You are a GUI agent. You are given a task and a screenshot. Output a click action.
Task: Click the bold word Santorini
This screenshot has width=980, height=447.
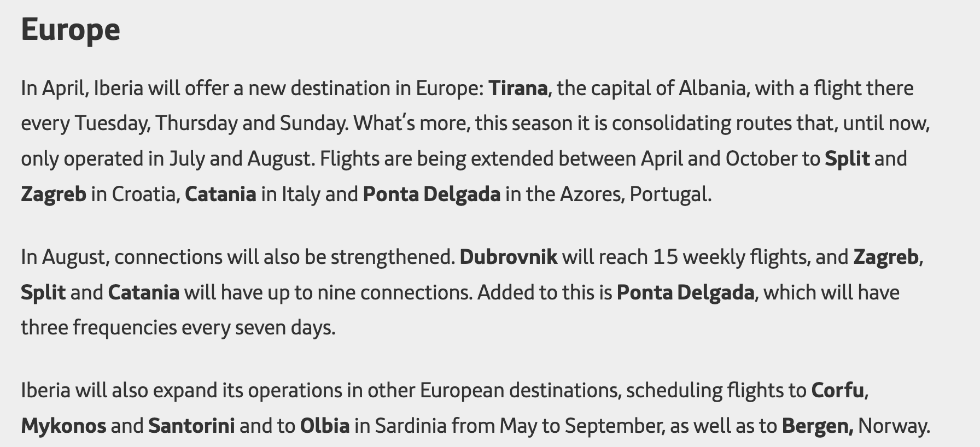point(191,426)
